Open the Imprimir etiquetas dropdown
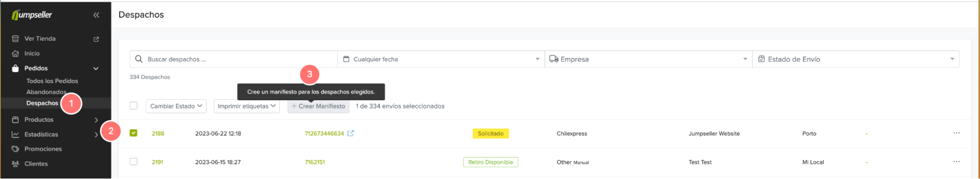This screenshot has height=179, width=980. pyautogui.click(x=247, y=106)
